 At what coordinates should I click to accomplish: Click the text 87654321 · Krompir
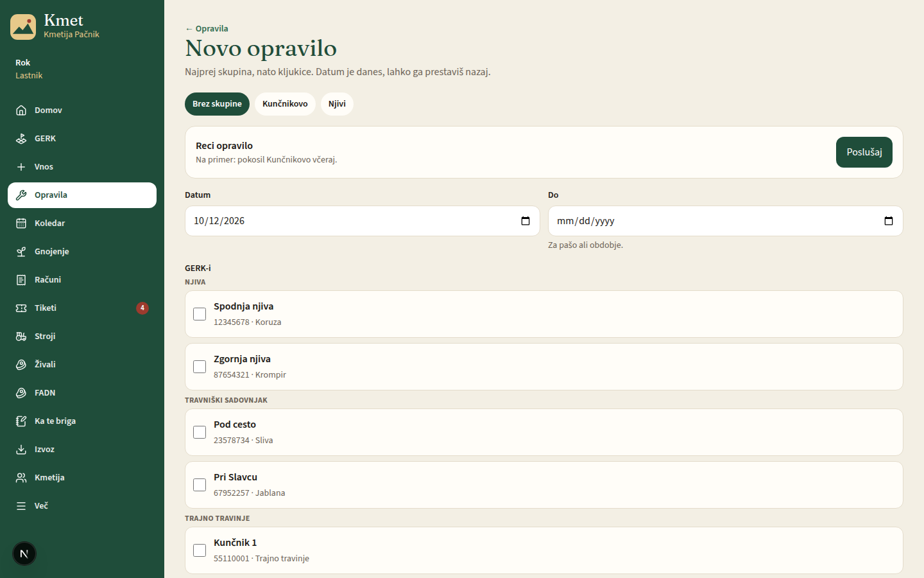pyautogui.click(x=250, y=375)
